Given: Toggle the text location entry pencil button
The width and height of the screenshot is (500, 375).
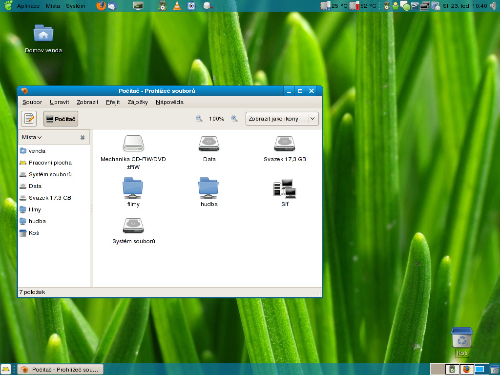Looking at the screenshot, I should (x=29, y=118).
